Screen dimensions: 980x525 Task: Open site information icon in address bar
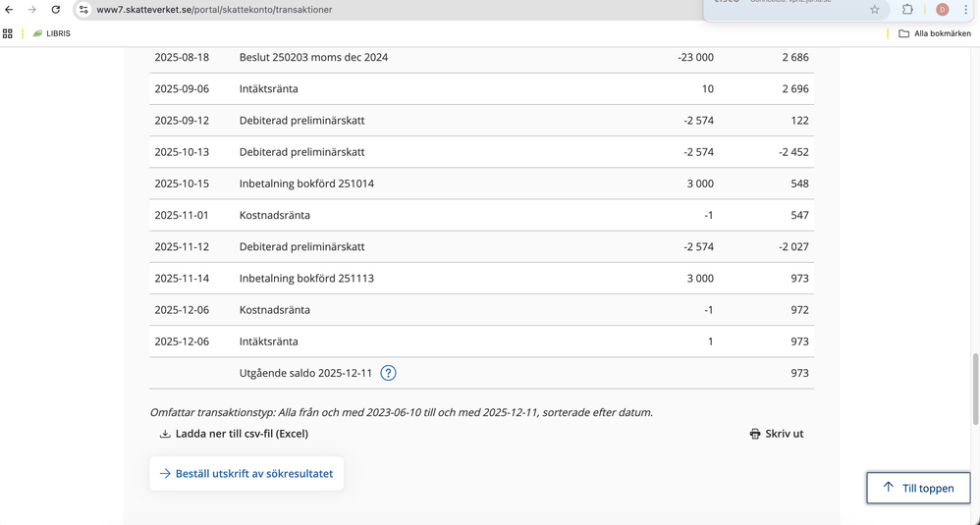(83, 10)
